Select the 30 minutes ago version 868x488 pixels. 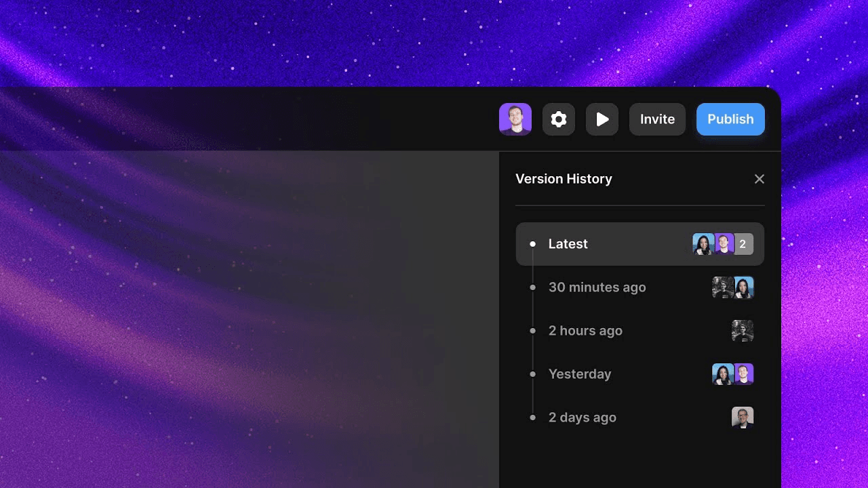597,287
